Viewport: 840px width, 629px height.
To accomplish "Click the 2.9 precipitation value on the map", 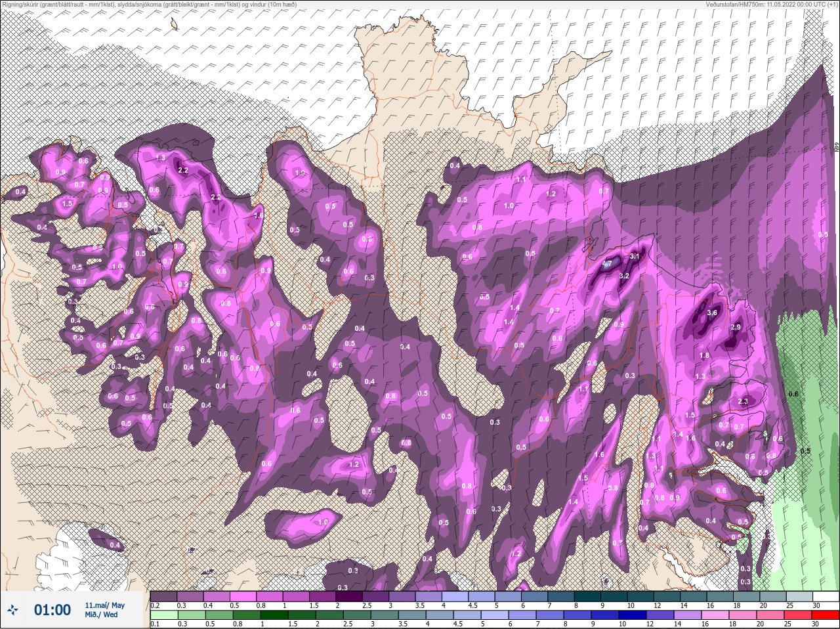I will [736, 327].
